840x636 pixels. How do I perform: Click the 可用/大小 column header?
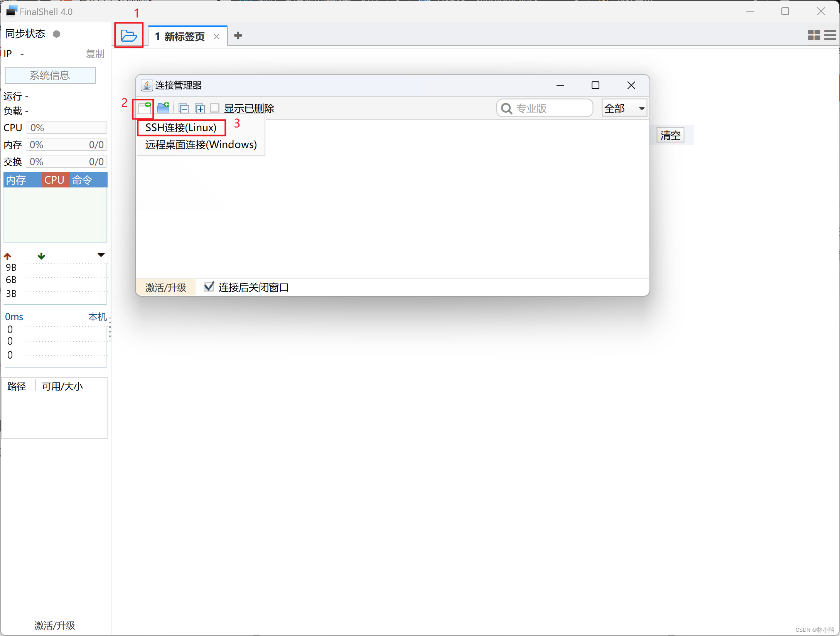(62, 386)
